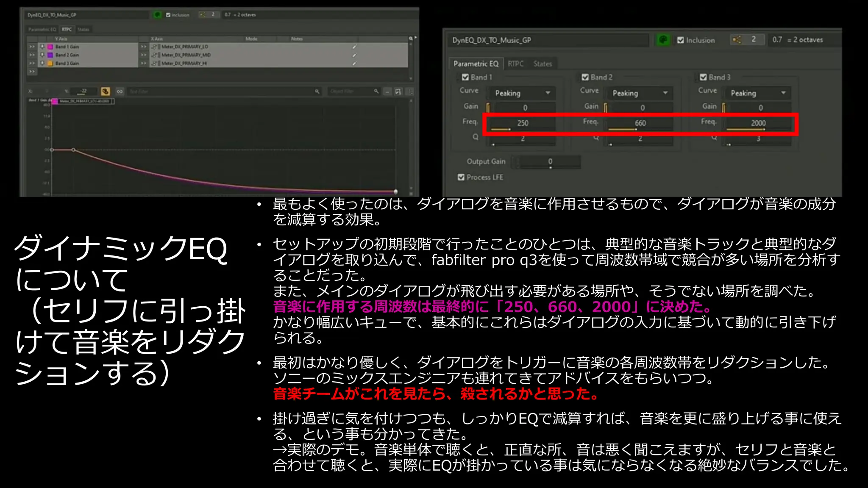Screen dimensions: 868x488
Task: Click the Y value field showing -22
Action: tap(83, 91)
